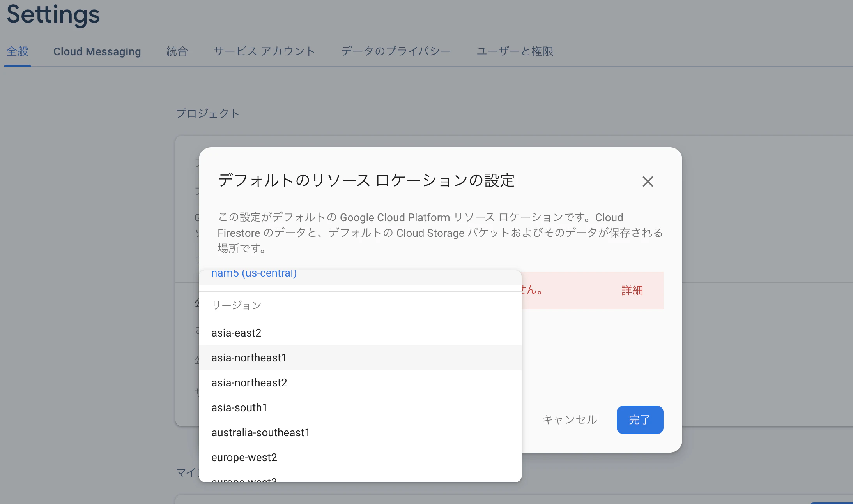Image resolution: width=853 pixels, height=504 pixels.
Task: Switch to the Cloud Messaging tab
Action: click(97, 51)
